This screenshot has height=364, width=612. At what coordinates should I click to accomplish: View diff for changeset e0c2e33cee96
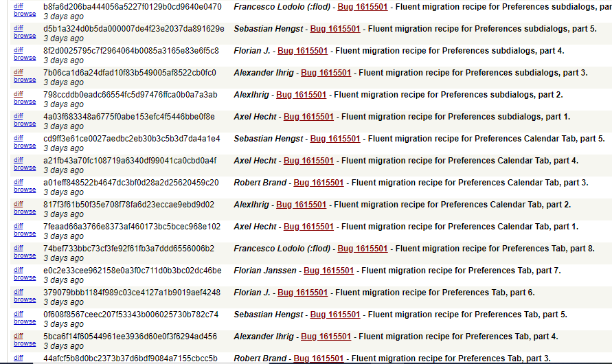click(19, 270)
